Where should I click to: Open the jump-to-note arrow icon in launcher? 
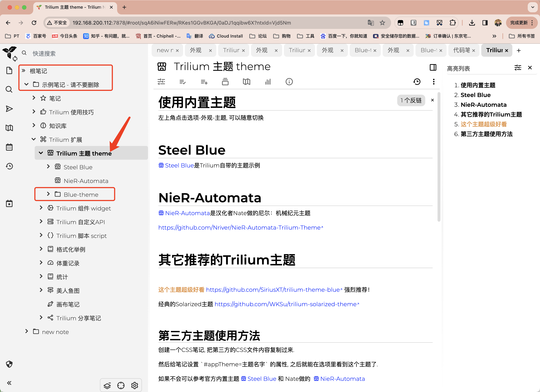point(9,109)
